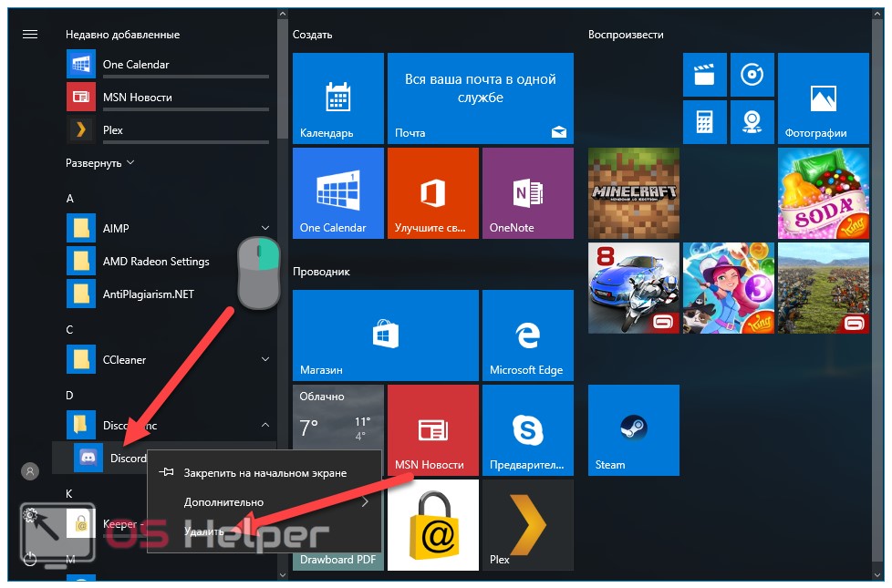Open the Календарь calendar tile
Screen dimensions: 892x588
pos(337,98)
